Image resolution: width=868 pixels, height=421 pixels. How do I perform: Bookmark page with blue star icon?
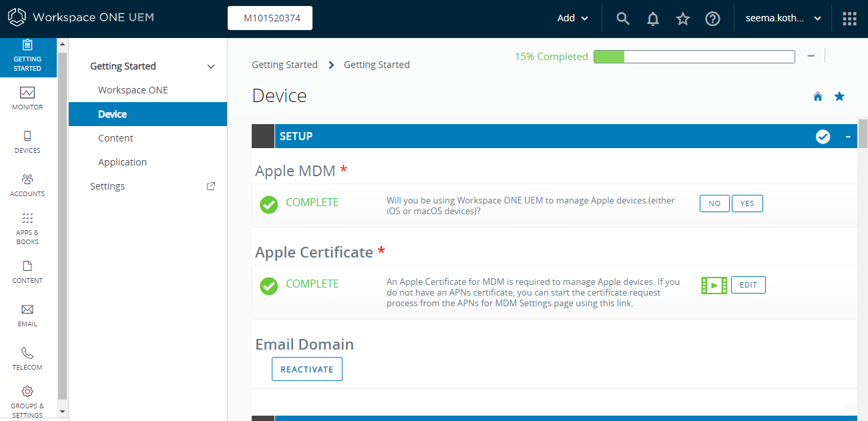839,97
